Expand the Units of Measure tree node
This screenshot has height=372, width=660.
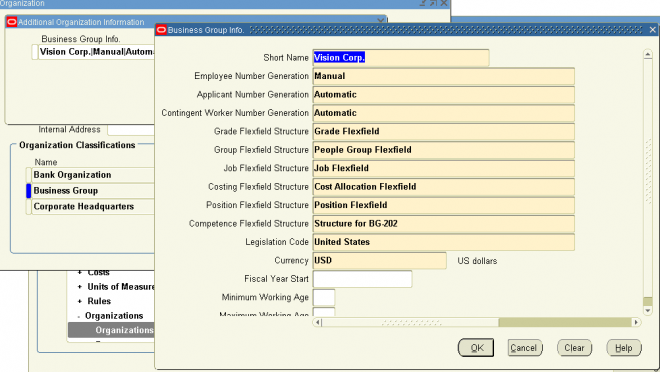pos(80,287)
